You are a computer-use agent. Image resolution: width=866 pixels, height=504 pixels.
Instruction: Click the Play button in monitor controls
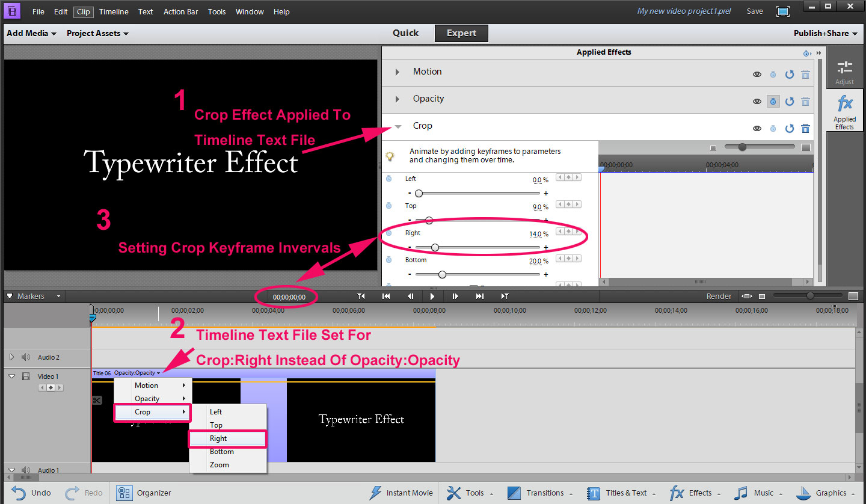pos(432,296)
